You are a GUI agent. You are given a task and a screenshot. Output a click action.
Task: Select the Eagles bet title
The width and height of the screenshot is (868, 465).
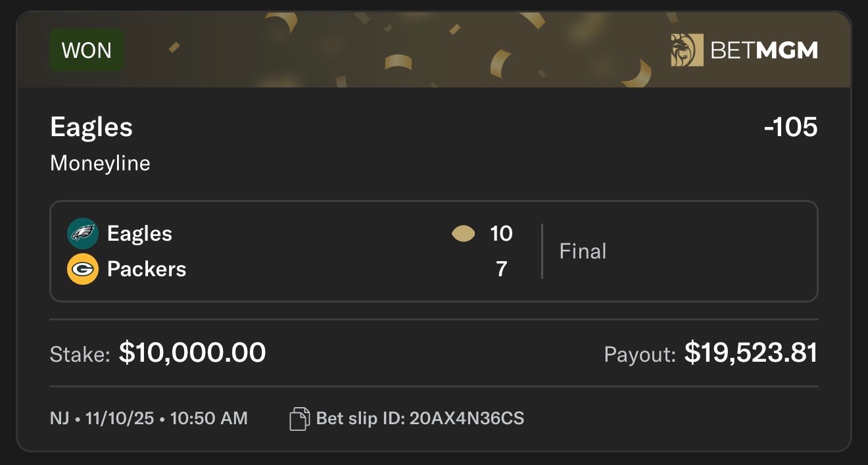tap(91, 127)
